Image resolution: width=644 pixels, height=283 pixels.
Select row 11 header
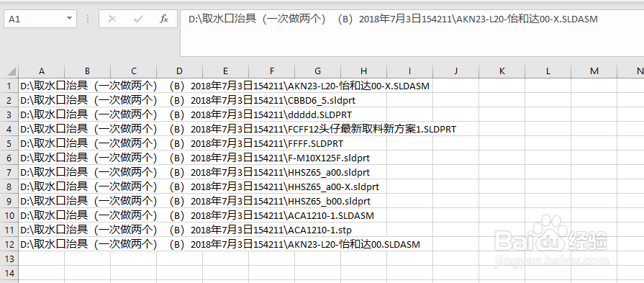tap(9, 230)
